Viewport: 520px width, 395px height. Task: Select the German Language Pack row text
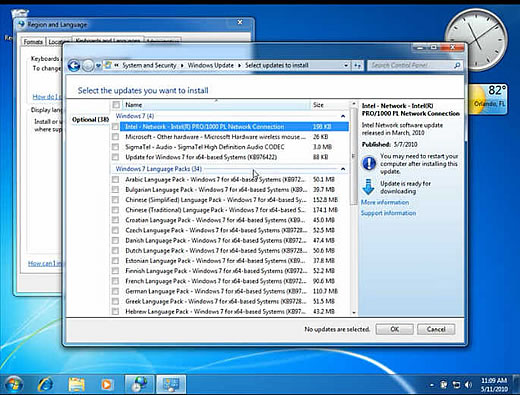[215, 291]
